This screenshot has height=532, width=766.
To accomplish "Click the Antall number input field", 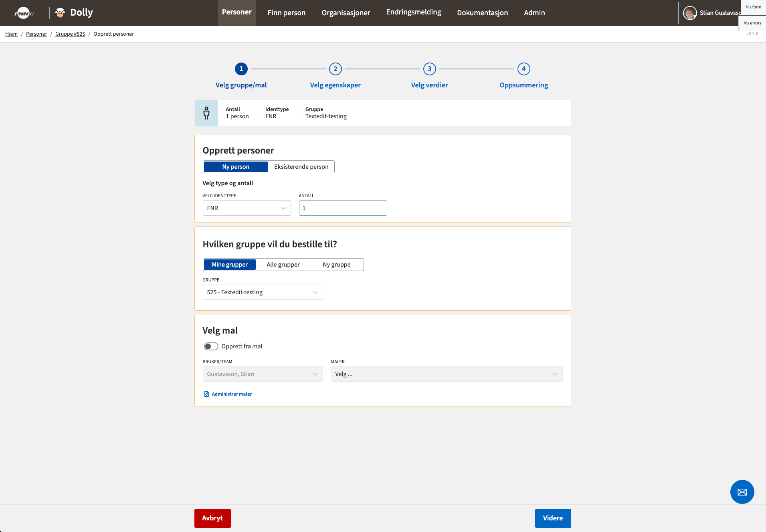I will 343,208.
